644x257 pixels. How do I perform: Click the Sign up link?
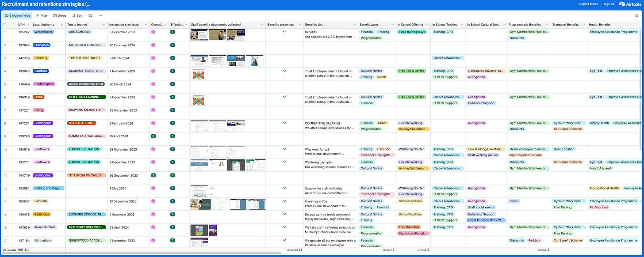[609, 4]
